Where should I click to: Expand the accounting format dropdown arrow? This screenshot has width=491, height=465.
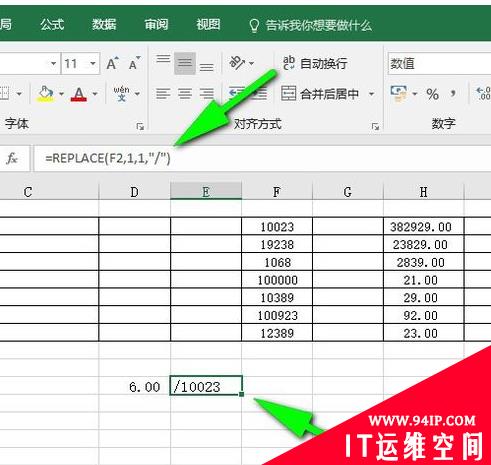pyautogui.click(x=415, y=94)
